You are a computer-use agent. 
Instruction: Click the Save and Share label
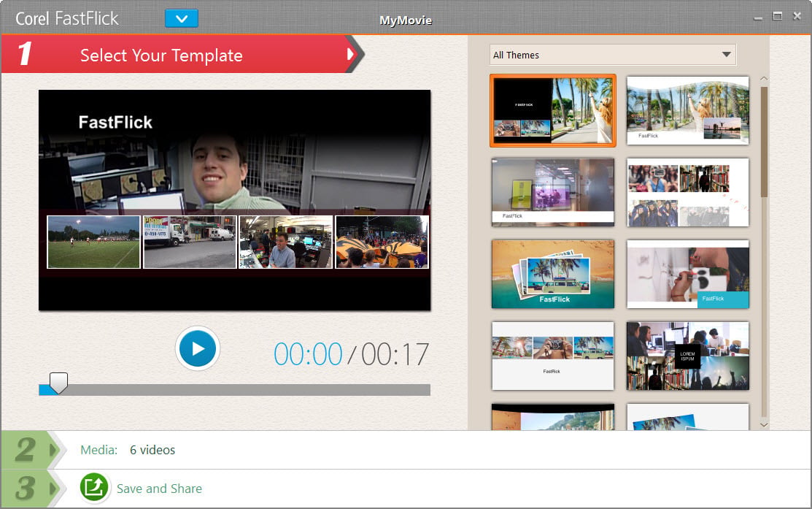(159, 489)
